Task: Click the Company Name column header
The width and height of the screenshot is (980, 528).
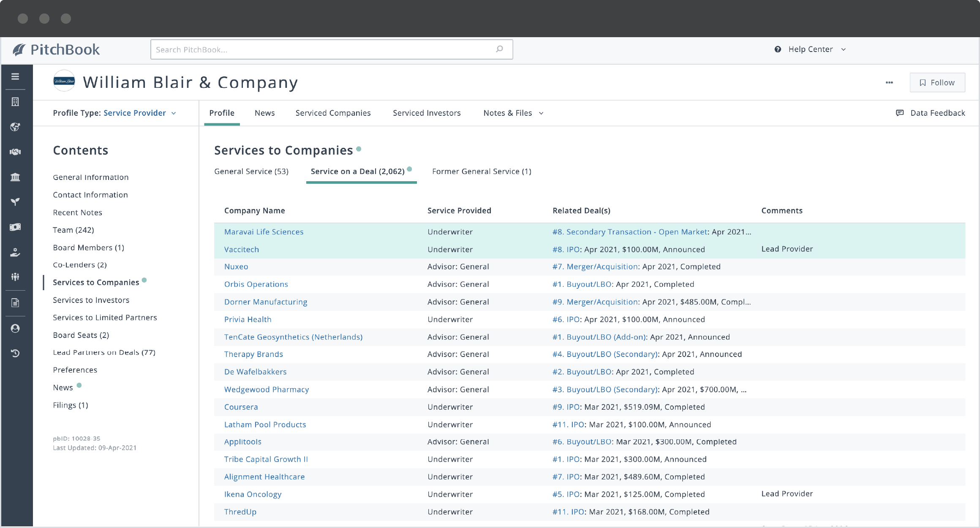Action: coord(255,210)
